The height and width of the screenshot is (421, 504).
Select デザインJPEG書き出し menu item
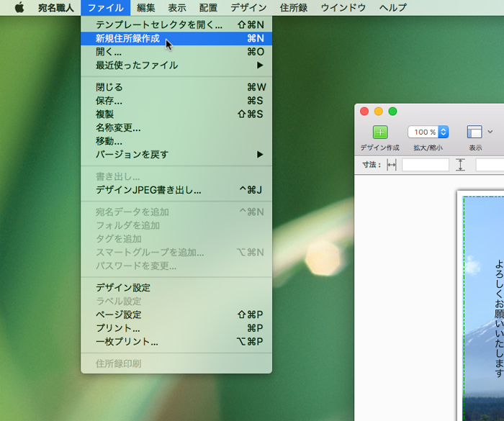click(x=148, y=191)
